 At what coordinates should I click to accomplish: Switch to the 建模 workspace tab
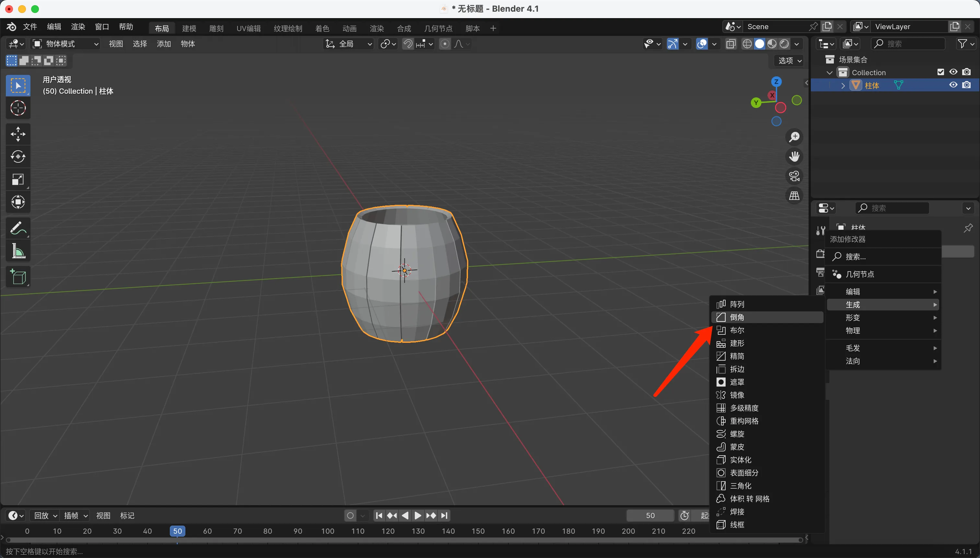click(x=189, y=29)
